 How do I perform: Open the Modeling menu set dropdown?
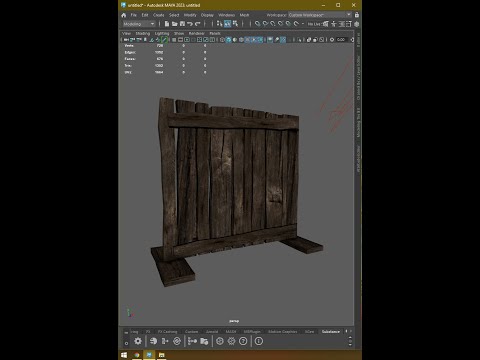coord(139,24)
